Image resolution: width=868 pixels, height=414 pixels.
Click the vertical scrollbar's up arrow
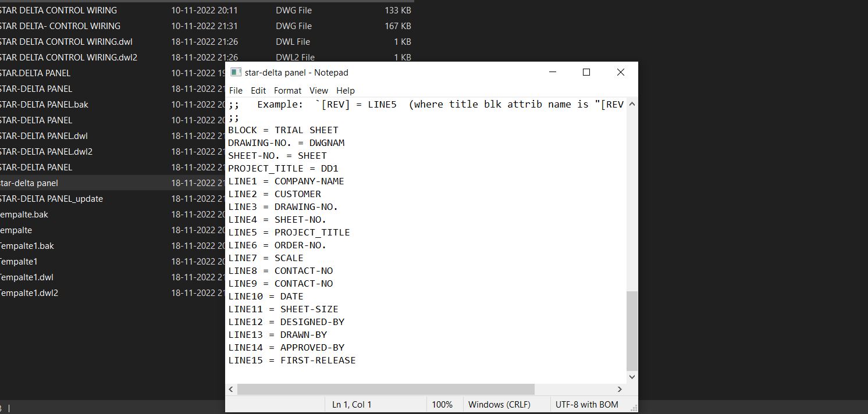tap(632, 104)
